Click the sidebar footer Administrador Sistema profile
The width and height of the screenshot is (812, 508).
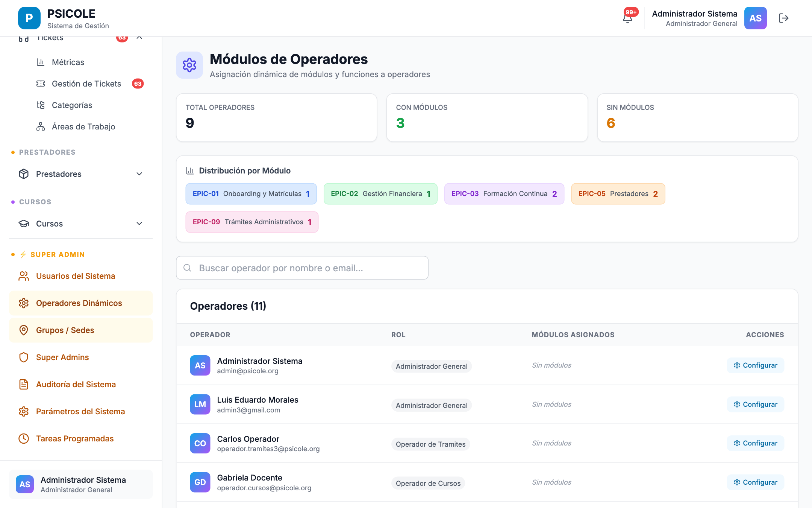pyautogui.click(x=81, y=484)
